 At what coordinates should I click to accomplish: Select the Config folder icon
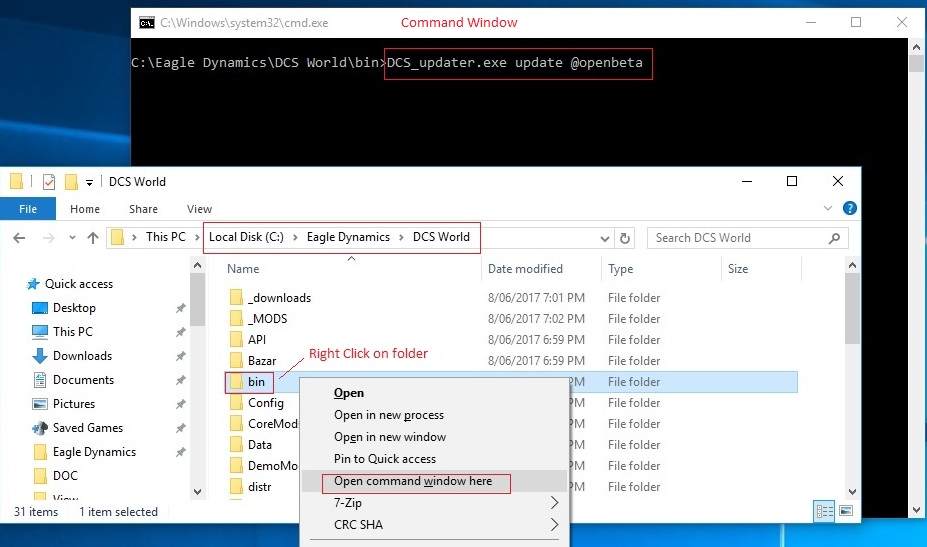pyautogui.click(x=236, y=403)
